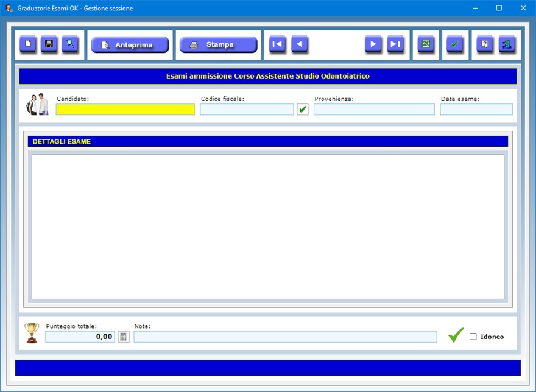Open help with the question mark icon
The image size is (536, 392).
tap(485, 44)
